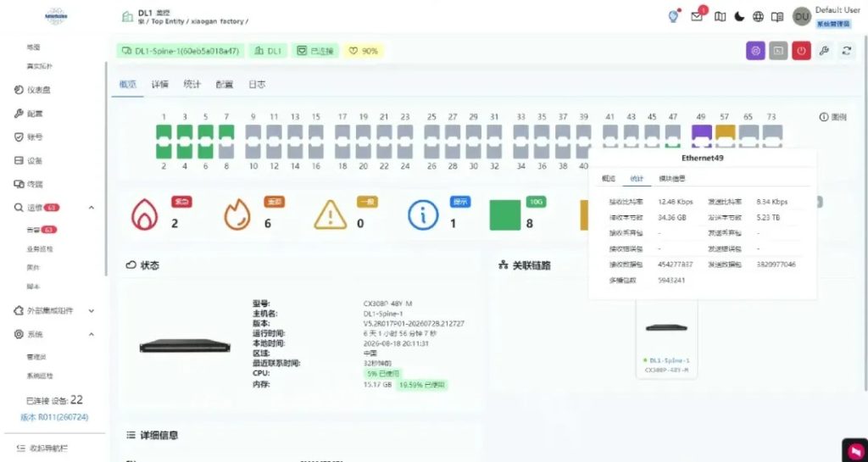Viewport: 868px width, 462px height.
Task: Click the red power button
Action: [801, 51]
